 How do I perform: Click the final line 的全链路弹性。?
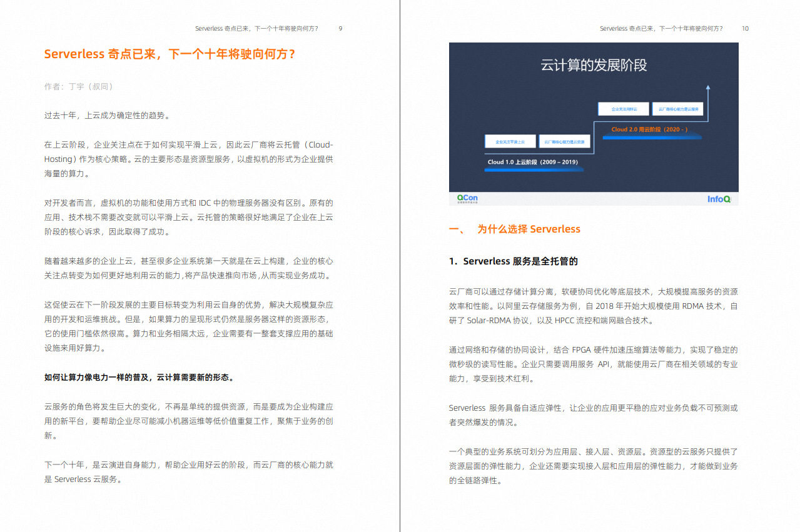coord(475,481)
